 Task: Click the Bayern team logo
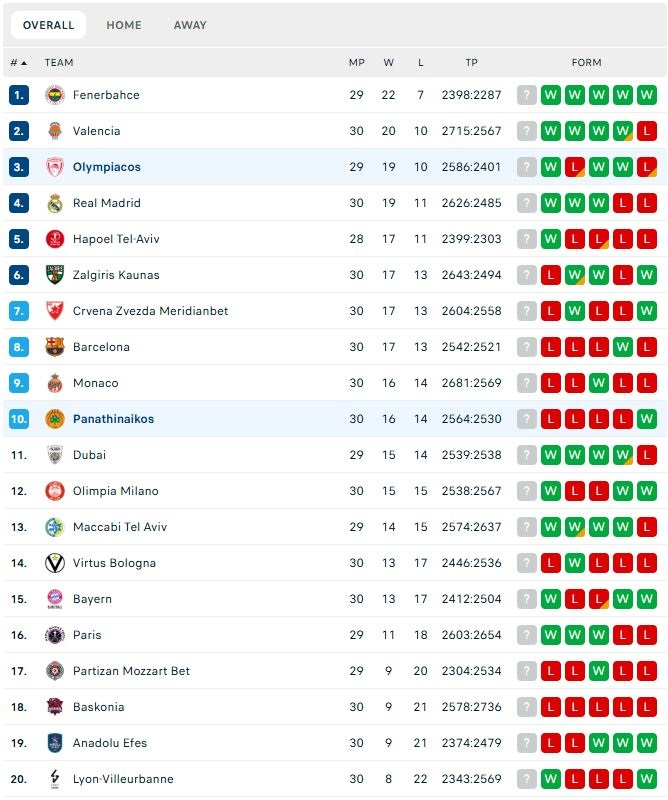click(x=55, y=599)
